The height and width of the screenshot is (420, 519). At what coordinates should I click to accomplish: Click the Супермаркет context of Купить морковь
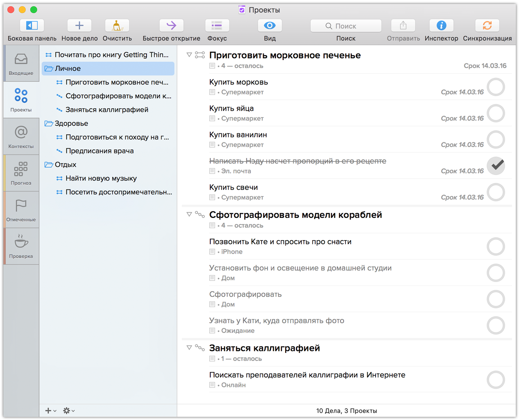coord(242,92)
